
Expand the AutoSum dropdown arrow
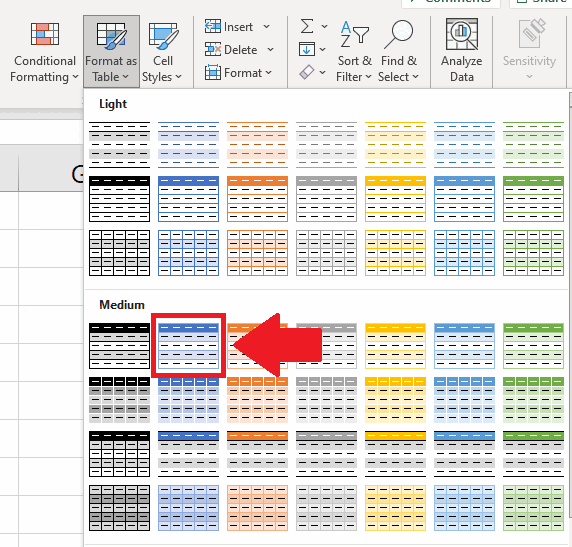(324, 27)
